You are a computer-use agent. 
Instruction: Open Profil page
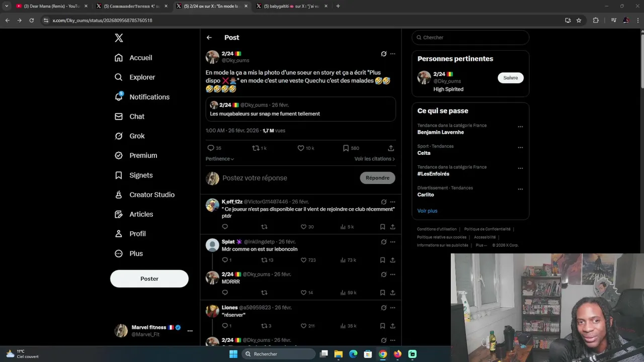click(x=130, y=234)
